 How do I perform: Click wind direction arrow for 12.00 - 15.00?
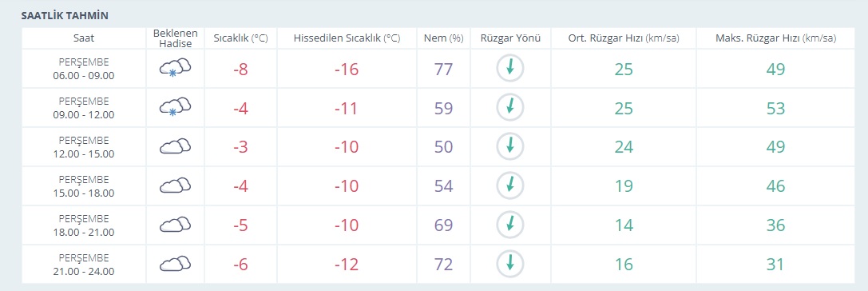(x=509, y=146)
